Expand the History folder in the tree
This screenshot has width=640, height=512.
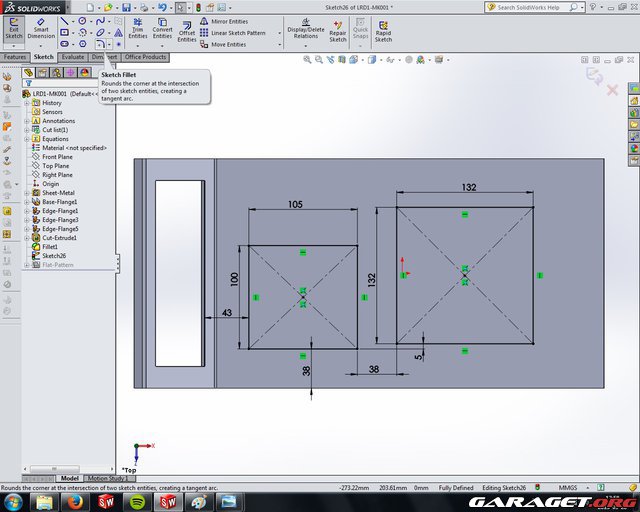(x=27, y=103)
